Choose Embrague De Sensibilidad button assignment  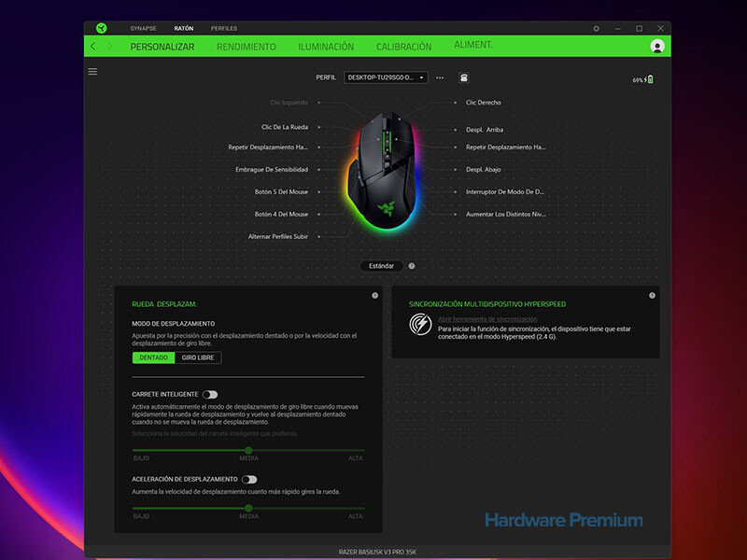pyautogui.click(x=272, y=170)
